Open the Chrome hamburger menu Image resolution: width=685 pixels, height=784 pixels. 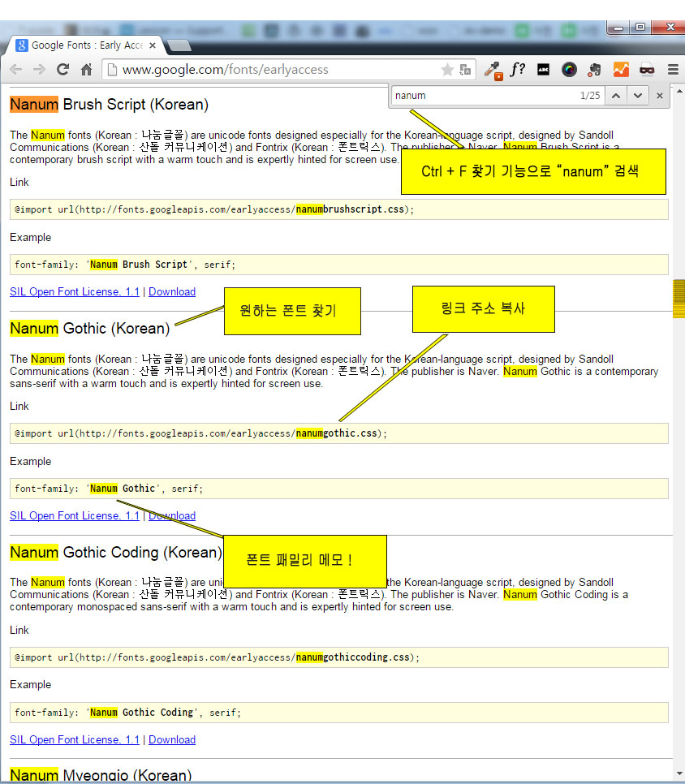[673, 70]
